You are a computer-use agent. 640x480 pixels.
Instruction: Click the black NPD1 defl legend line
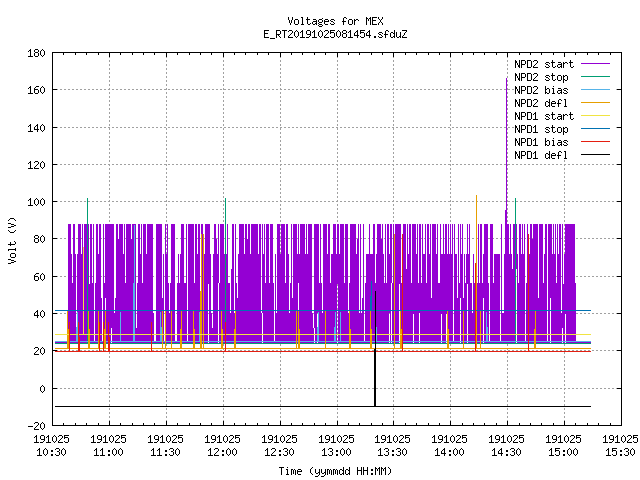pyautogui.click(x=595, y=155)
